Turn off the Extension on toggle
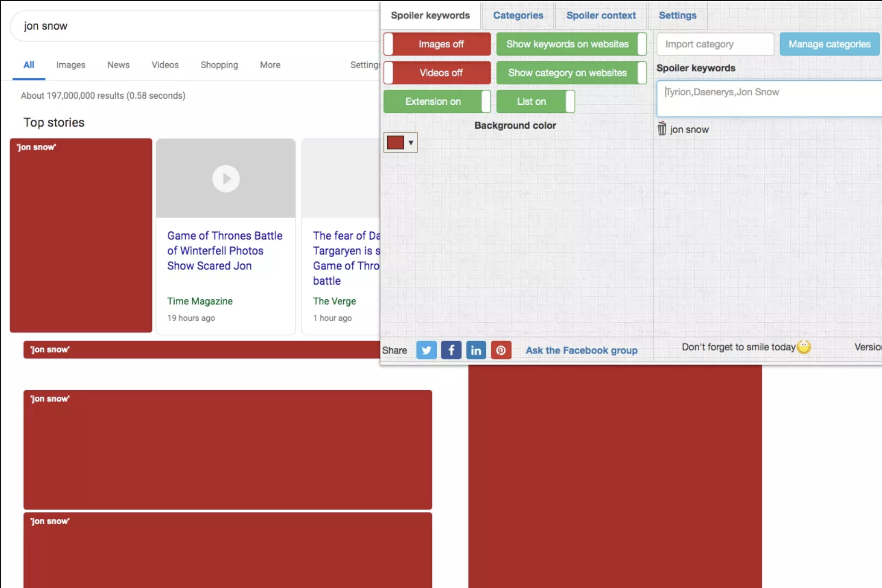This screenshot has height=588, width=882. click(437, 101)
